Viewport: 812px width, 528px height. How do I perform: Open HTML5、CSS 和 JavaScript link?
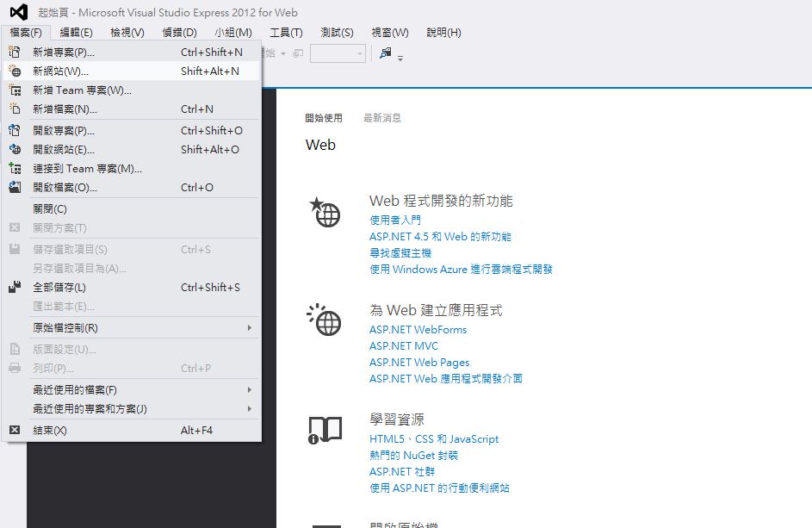(434, 439)
